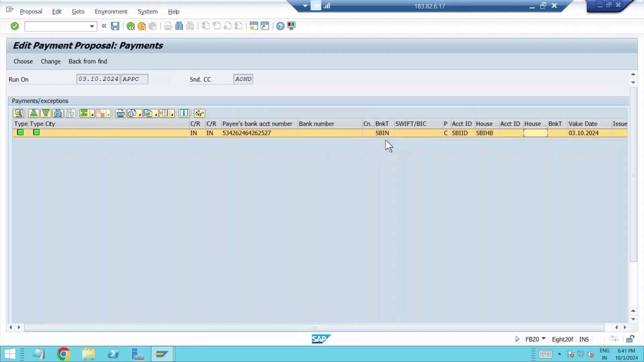
Task: Open Google Chrome from the taskbar
Action: (x=63, y=354)
